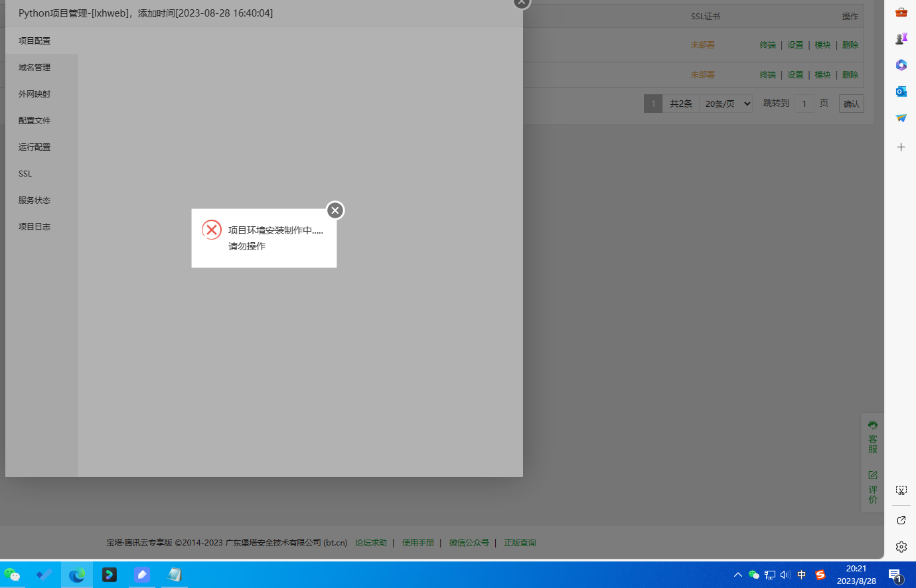This screenshot has height=588, width=916.
Task: Open the 项目配置 tab
Action: [x=42, y=40]
